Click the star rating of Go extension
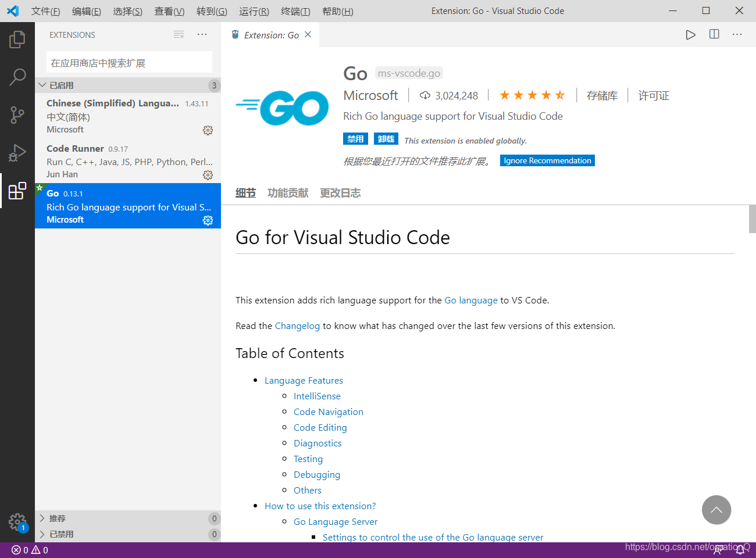 (532, 95)
